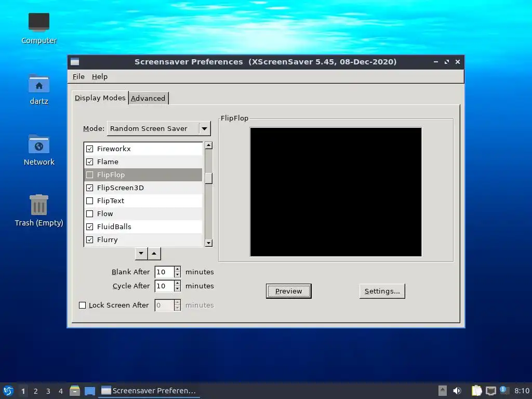Click the removable media eject tray icon
The height and width of the screenshot is (399, 532).
coord(443,391)
